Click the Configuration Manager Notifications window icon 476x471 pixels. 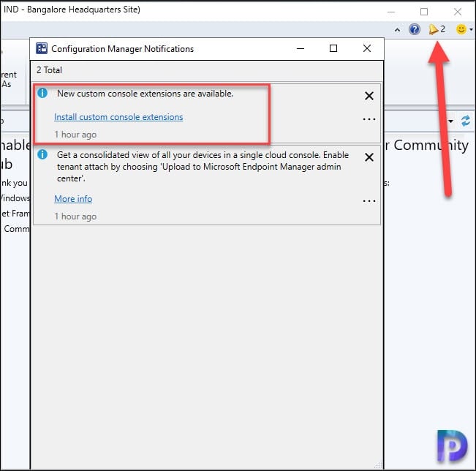click(42, 48)
